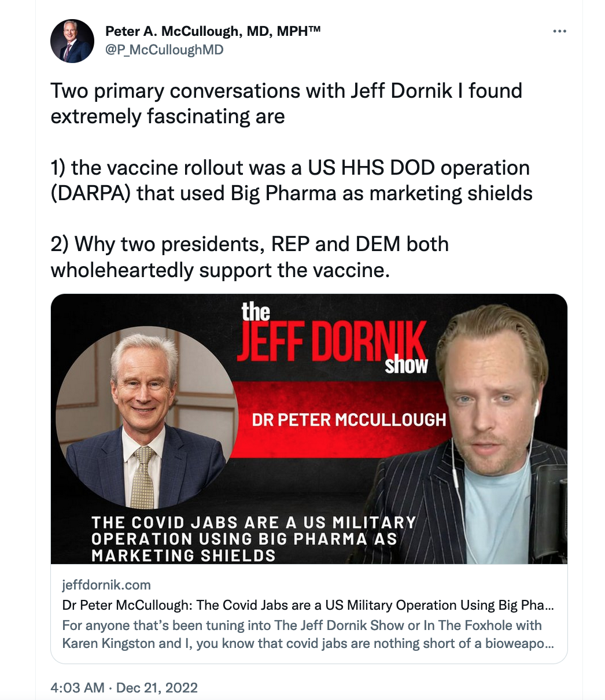
Task: Open the jeffdornik.com domain link
Action: [106, 585]
